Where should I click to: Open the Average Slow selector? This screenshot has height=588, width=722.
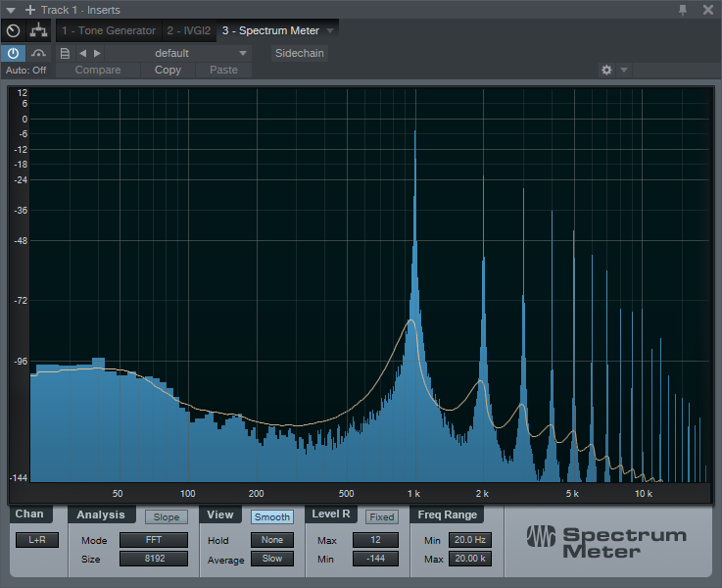click(272, 559)
